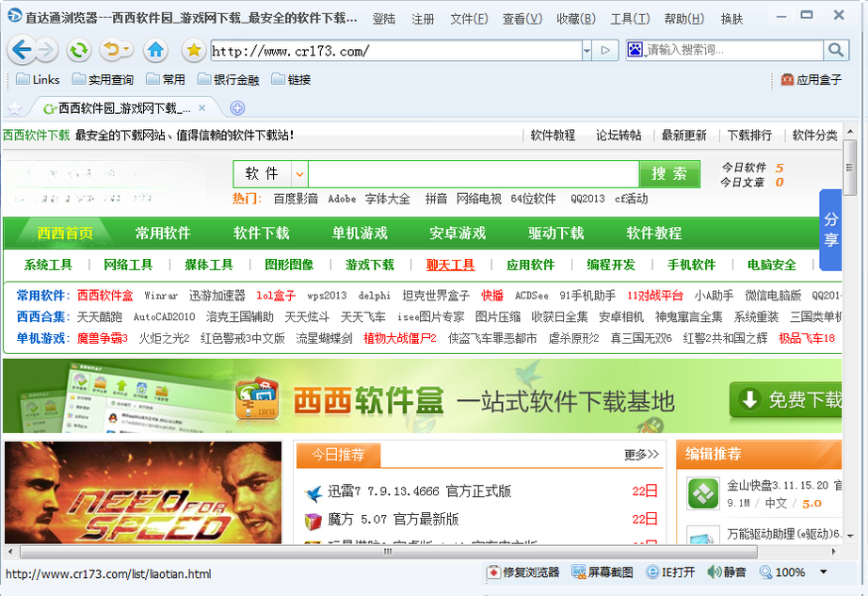868x596 pixels.
Task: Click the 手机软件 category link
Action: 691,266
